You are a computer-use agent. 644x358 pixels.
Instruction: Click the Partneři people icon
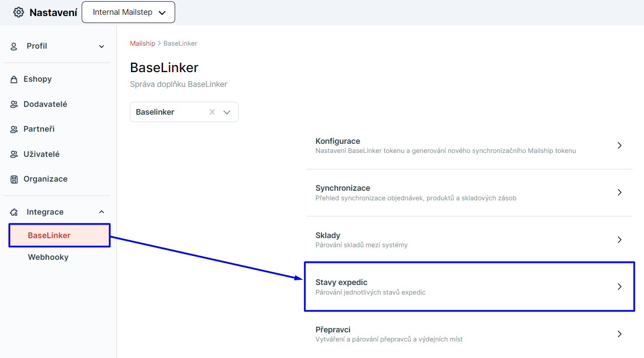[14, 129]
